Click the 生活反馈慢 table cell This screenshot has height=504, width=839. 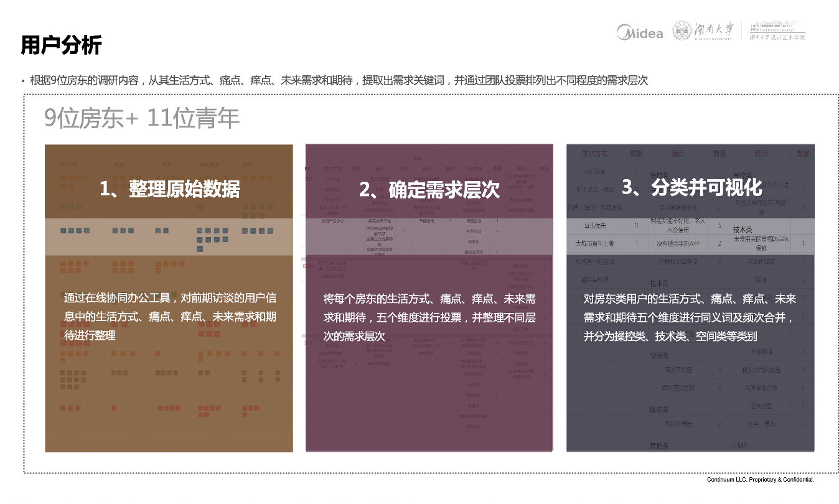tap(678, 424)
